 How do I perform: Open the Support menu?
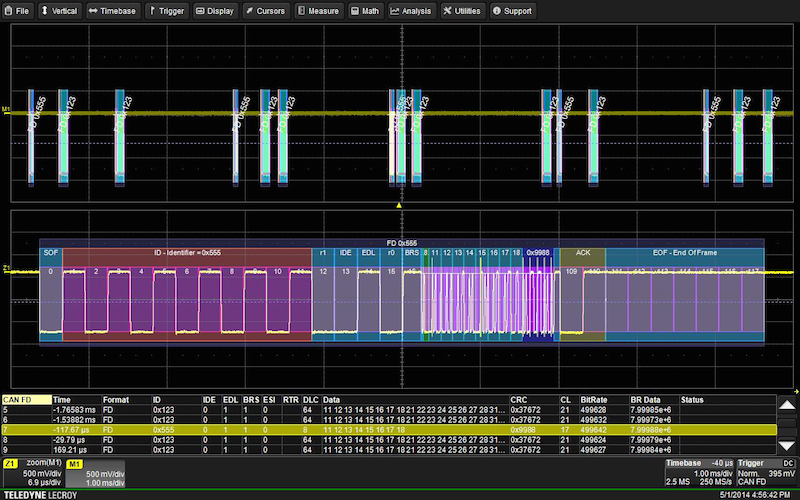[514, 11]
